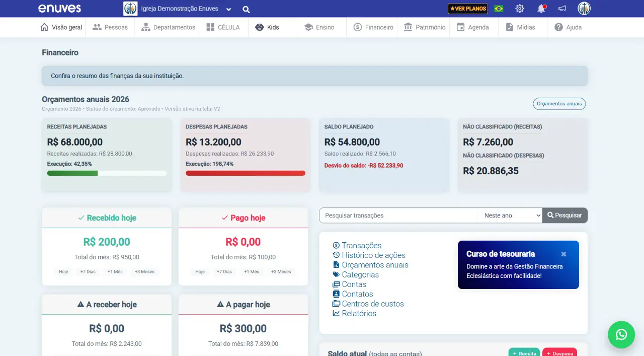Open the Patrimônio menu
644x356 pixels.
pyautogui.click(x=425, y=27)
